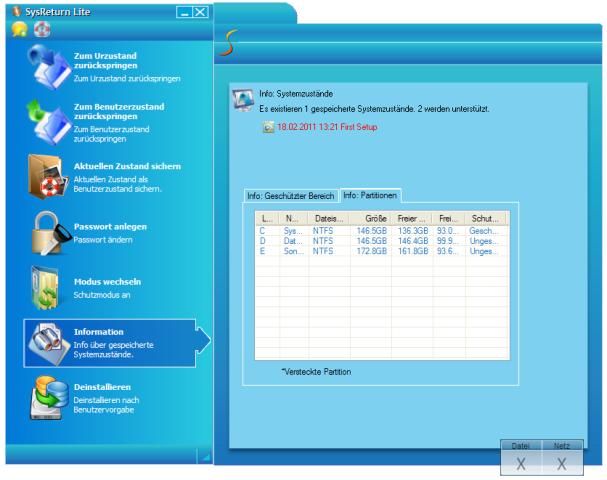Click the padlock icon for Passwort anlegen
This screenshot has height=480, width=607.
pyautogui.click(x=51, y=233)
